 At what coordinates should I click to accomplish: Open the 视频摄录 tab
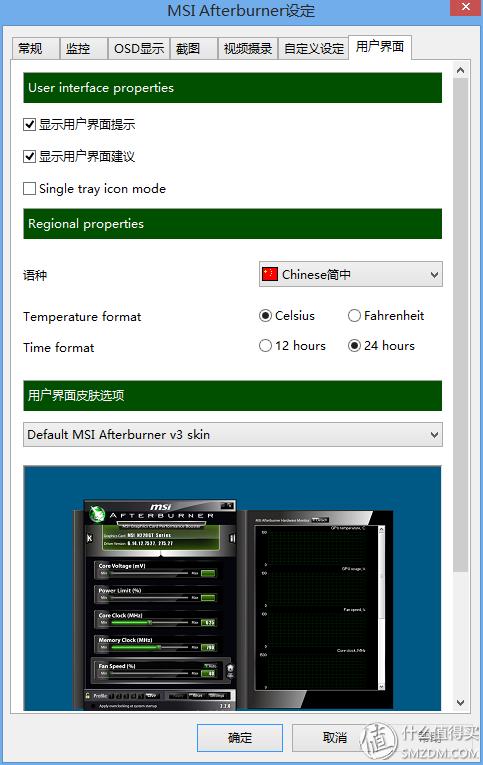point(248,48)
